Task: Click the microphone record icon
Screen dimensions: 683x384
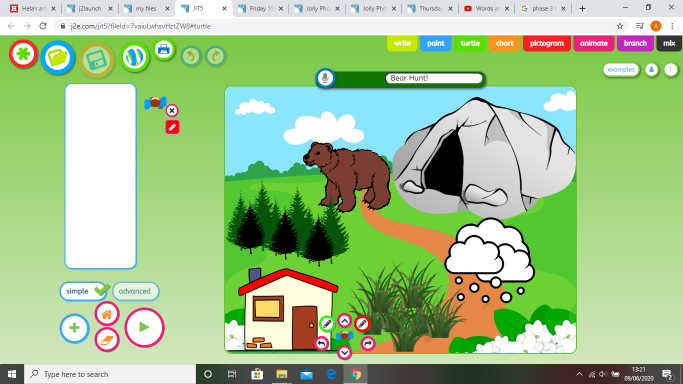Action: click(325, 78)
